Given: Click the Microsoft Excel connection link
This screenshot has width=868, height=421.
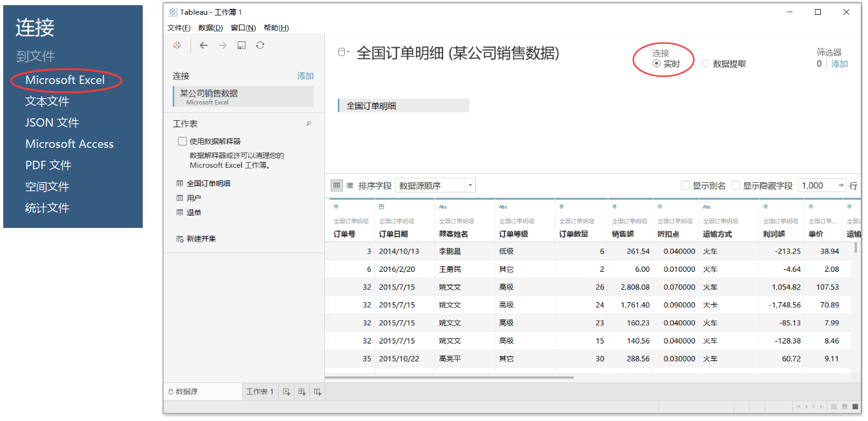Looking at the screenshot, I should (x=67, y=80).
